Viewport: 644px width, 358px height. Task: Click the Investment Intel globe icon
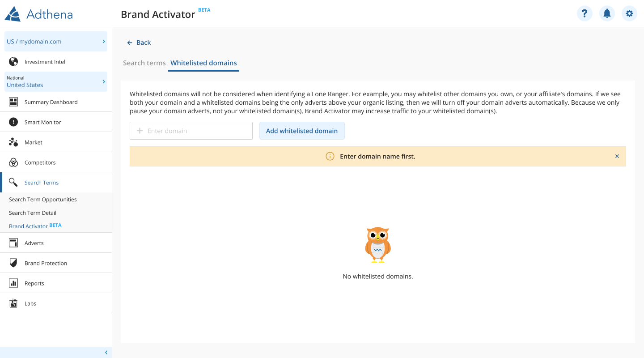[x=13, y=62]
